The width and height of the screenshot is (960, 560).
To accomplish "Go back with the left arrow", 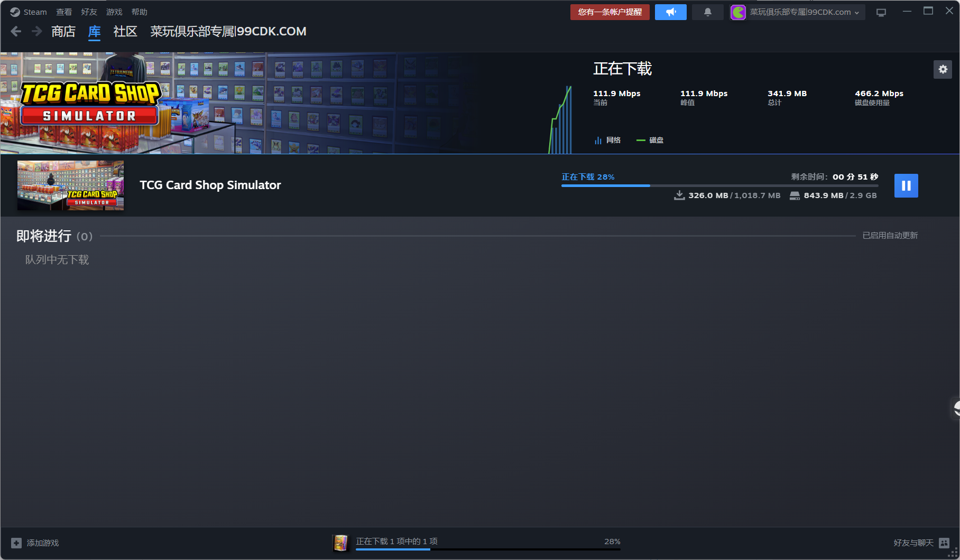I will click(x=16, y=32).
